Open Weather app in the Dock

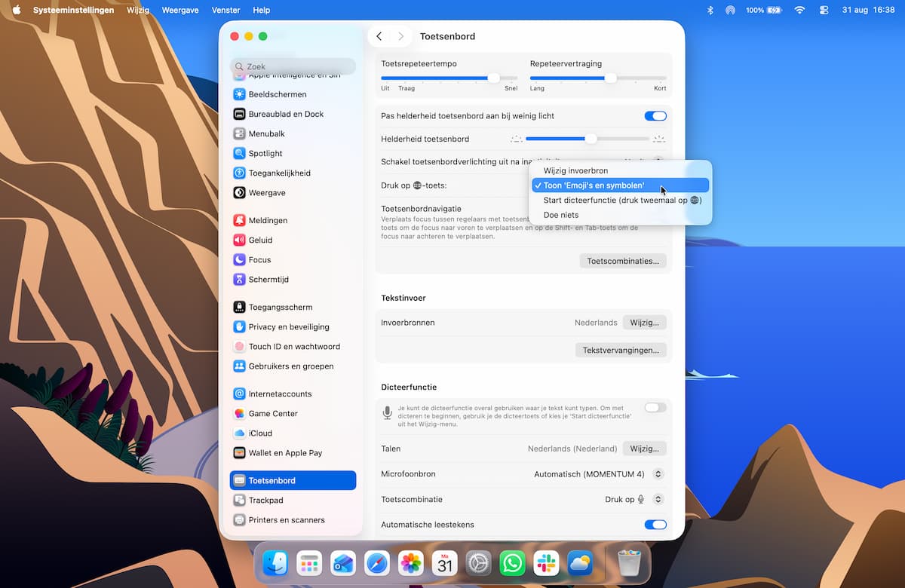[581, 562]
